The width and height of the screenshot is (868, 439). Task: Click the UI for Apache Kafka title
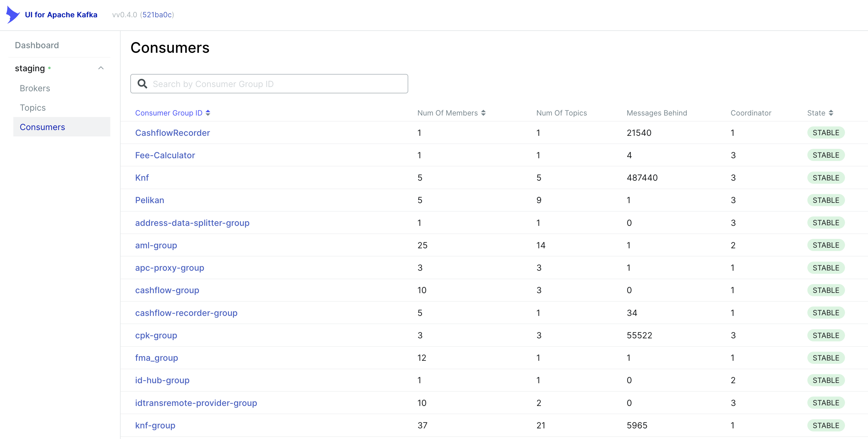[x=61, y=15]
